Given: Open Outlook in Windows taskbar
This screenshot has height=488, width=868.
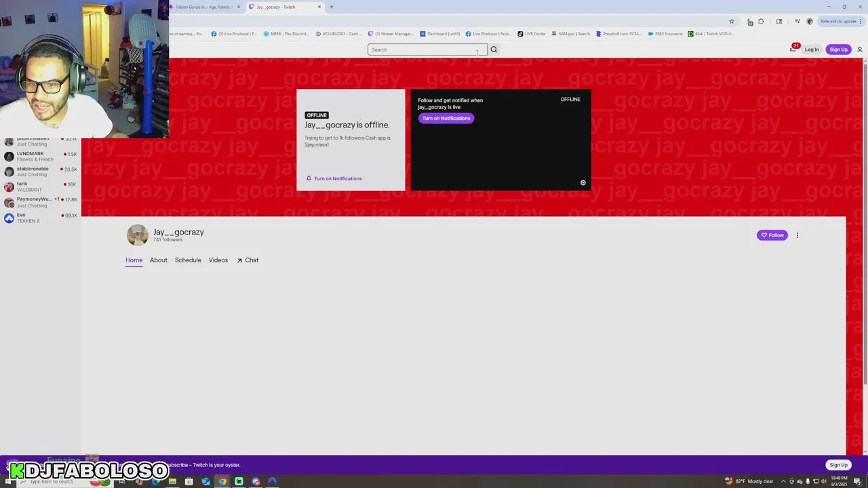Looking at the screenshot, I should pos(205,482).
